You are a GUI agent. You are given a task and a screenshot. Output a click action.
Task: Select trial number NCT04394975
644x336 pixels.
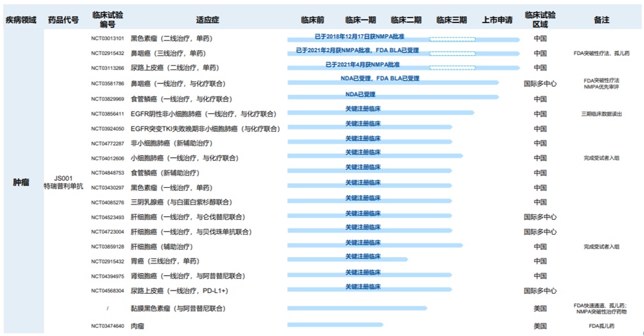[108, 276]
